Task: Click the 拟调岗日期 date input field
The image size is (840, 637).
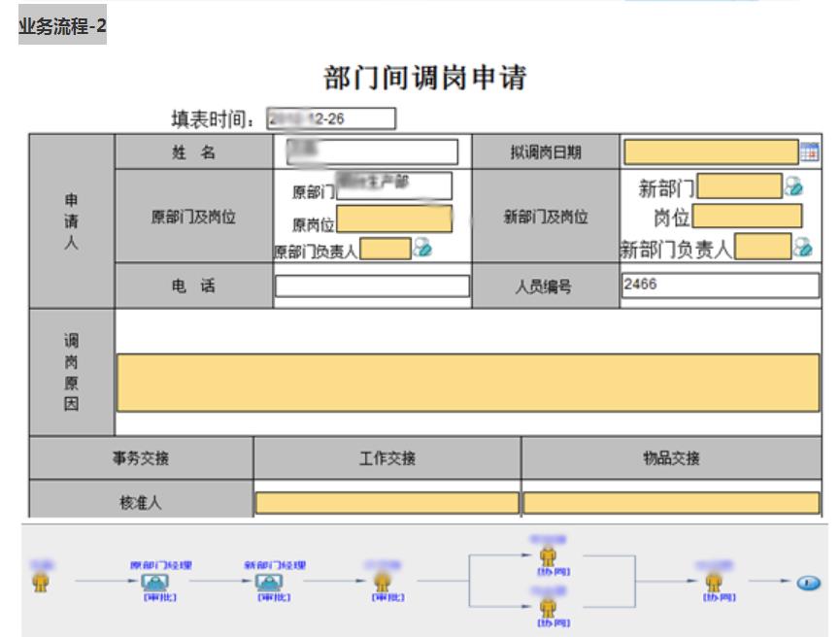Action: pyautogui.click(x=710, y=152)
